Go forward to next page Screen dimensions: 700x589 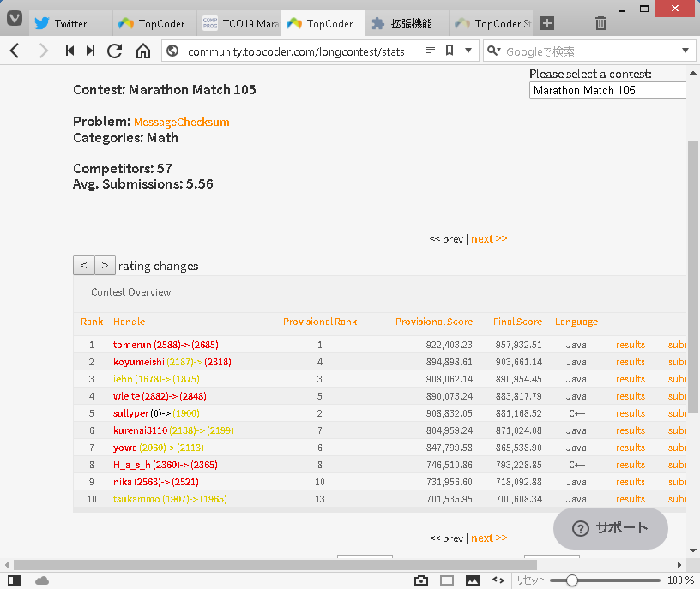pos(43,51)
